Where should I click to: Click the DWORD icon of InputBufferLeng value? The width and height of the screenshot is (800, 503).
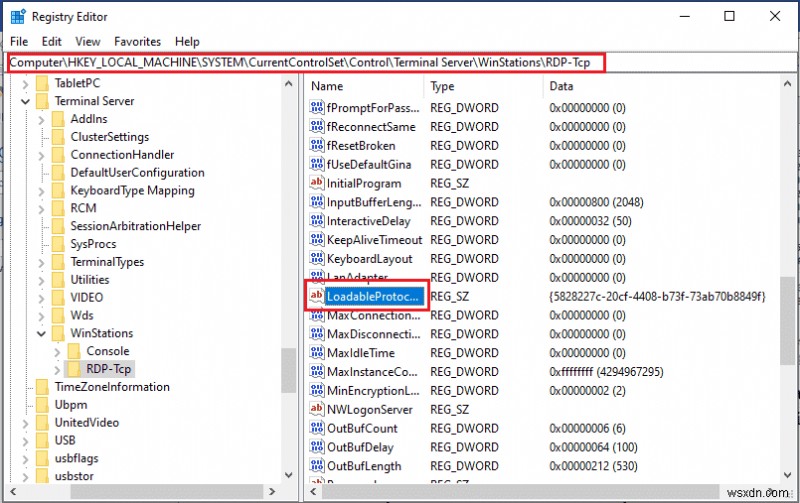point(317,202)
